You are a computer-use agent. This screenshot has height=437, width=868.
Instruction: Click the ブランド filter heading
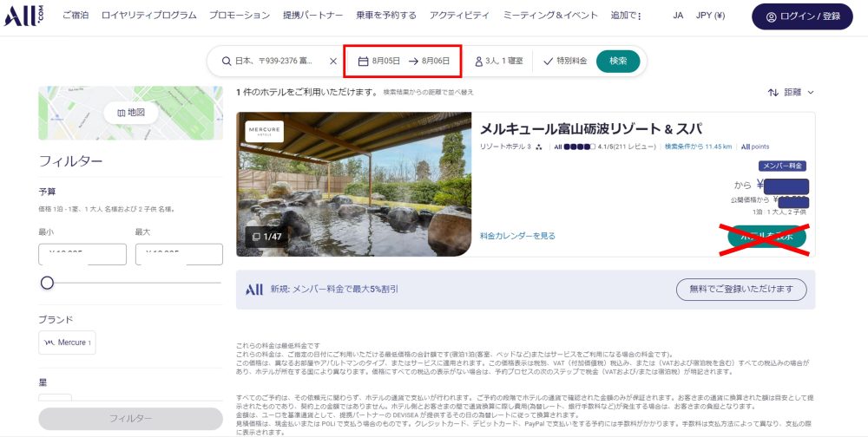pyautogui.click(x=56, y=320)
